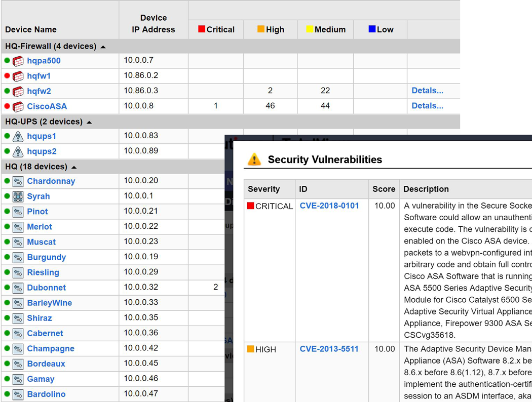This screenshot has height=402, width=532.
Task: Open the CVE-2018-0101 vulnerability link
Action: [x=329, y=206]
